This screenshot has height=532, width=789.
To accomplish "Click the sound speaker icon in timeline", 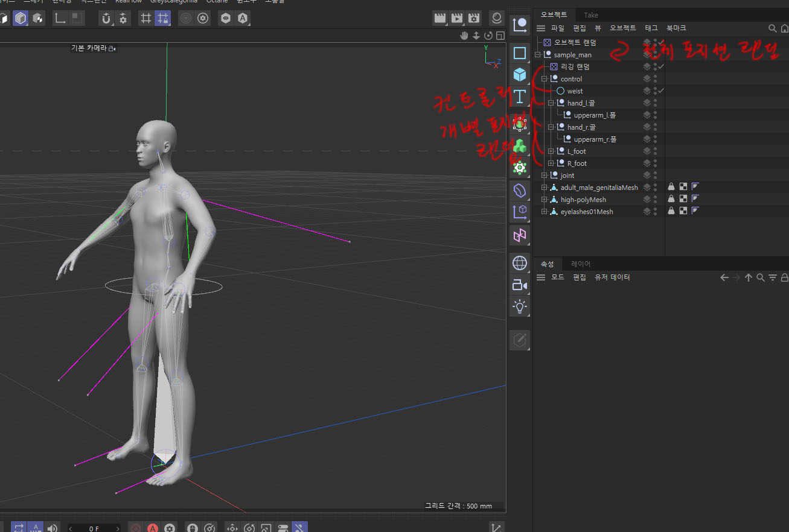I will (x=53, y=528).
